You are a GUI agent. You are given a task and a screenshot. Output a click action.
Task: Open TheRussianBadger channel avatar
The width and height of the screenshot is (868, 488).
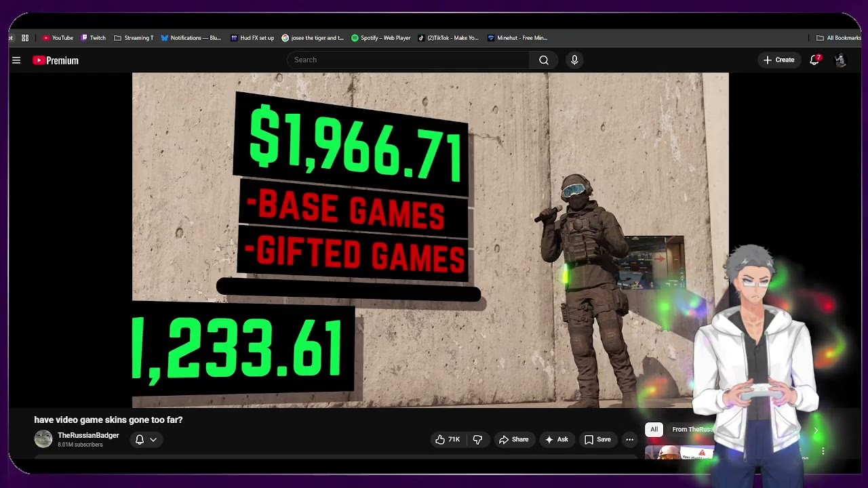[43, 439]
